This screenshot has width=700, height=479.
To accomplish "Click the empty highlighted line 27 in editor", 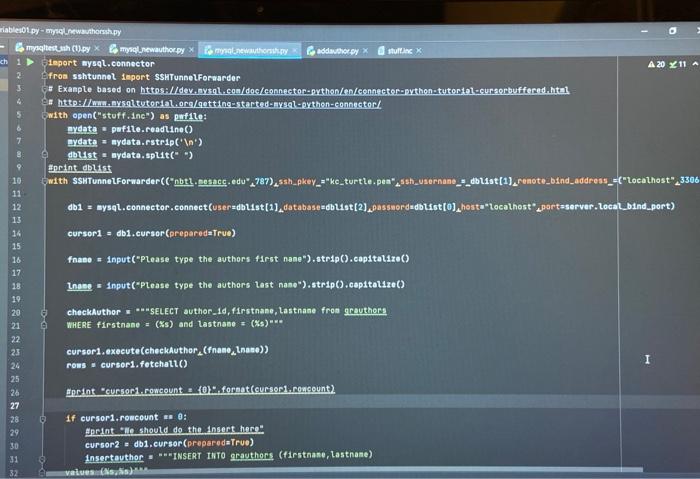I will pos(371,405).
